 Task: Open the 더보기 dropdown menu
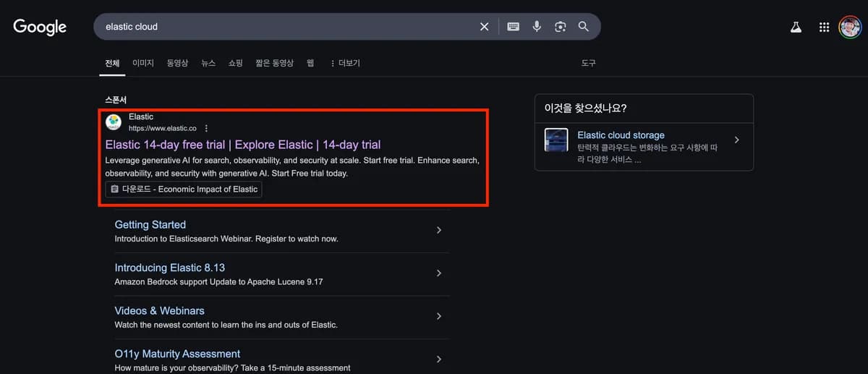[345, 64]
